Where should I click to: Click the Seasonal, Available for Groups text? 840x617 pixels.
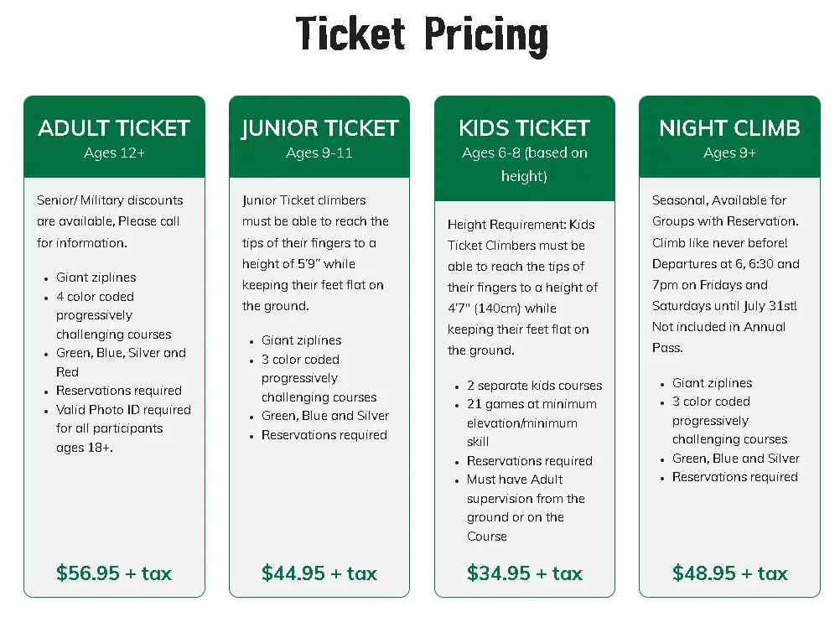click(x=725, y=210)
